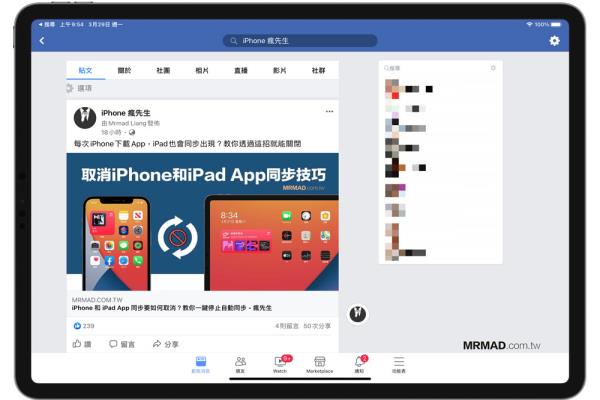Click the 留言 comment button
This screenshot has width=600, height=400.
pos(122,344)
